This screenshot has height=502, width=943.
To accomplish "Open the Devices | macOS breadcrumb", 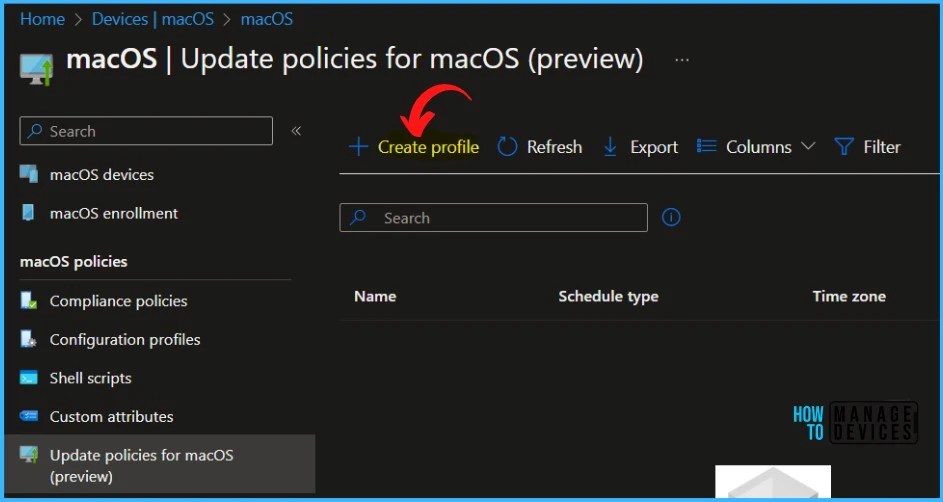I will coord(153,19).
